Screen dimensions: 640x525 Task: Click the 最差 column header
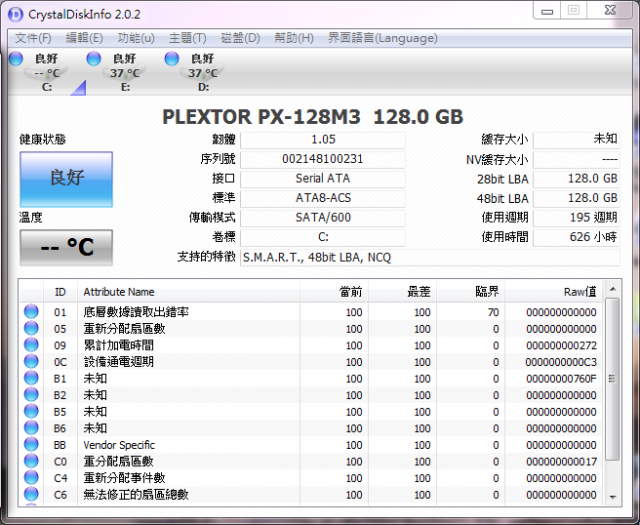click(x=403, y=292)
